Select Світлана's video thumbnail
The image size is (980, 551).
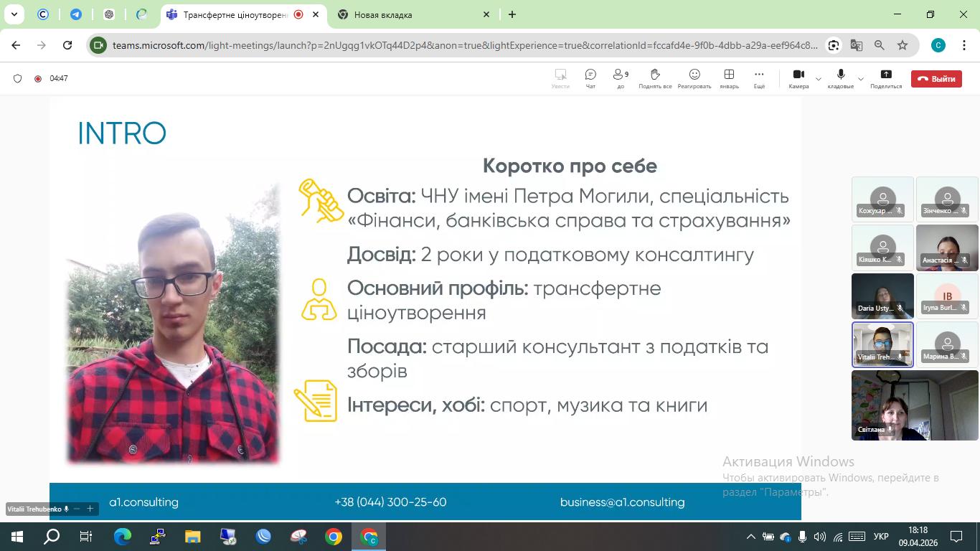pyautogui.click(x=915, y=405)
